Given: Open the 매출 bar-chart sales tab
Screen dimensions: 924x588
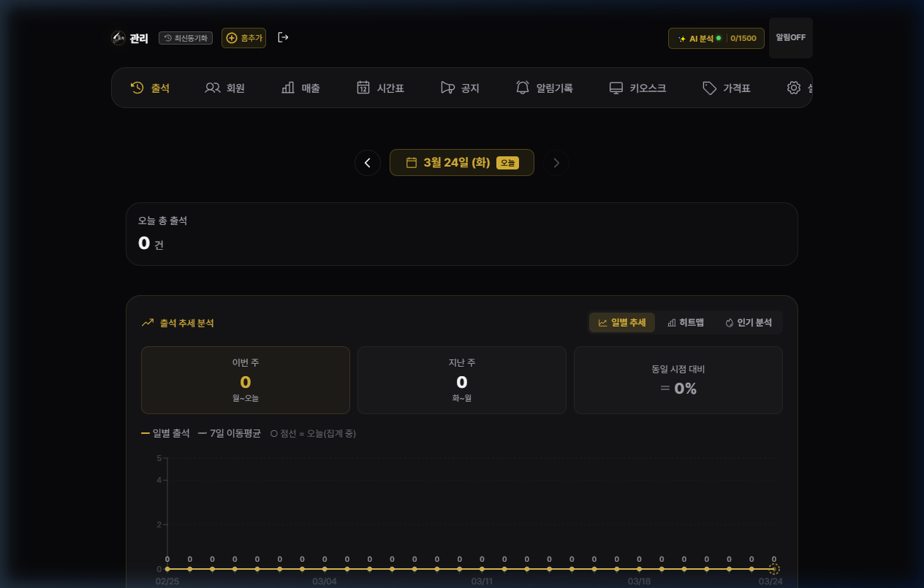Looking at the screenshot, I should [x=300, y=88].
